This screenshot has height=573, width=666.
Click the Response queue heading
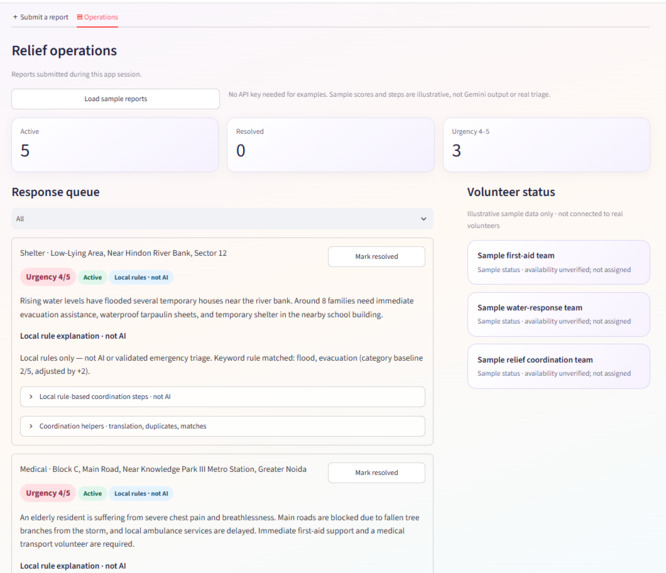tap(56, 192)
